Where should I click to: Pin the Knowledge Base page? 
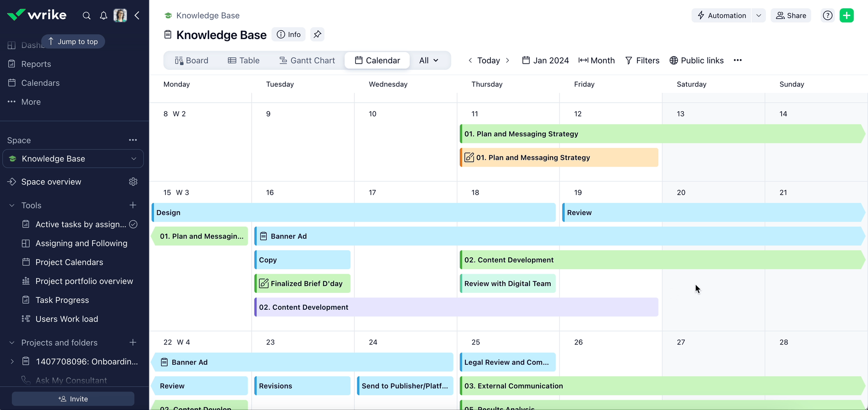(317, 34)
